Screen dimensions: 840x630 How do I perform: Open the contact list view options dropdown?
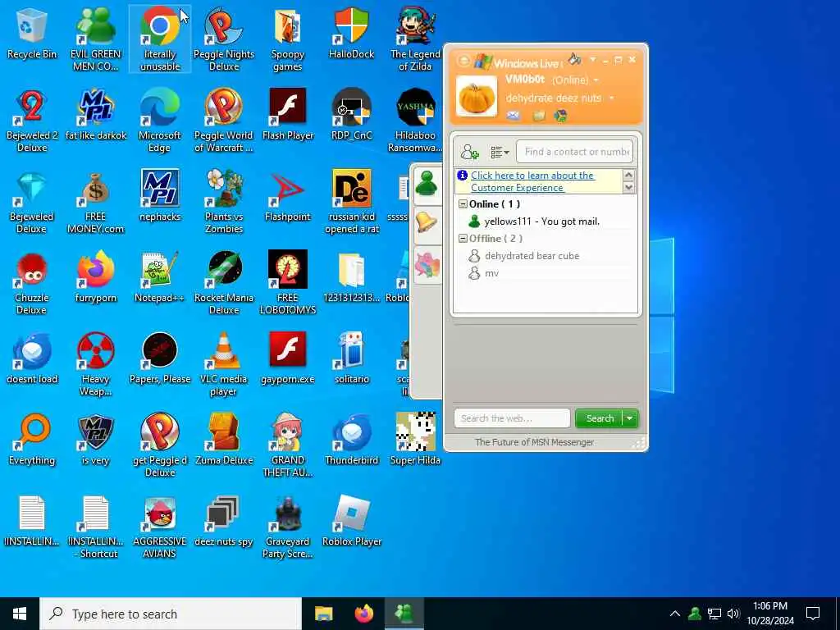[x=500, y=153]
